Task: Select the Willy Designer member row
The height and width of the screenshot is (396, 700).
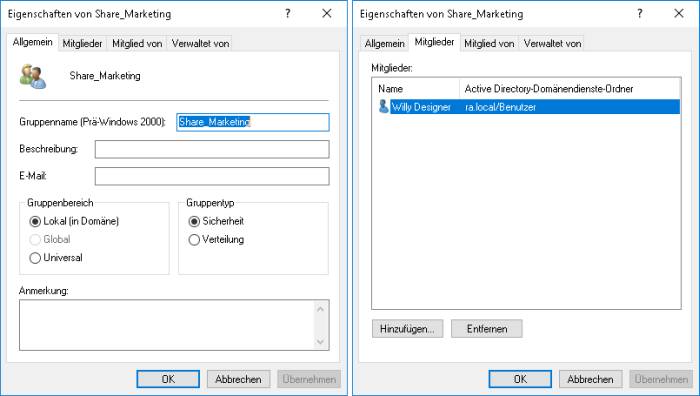Action: (x=529, y=107)
